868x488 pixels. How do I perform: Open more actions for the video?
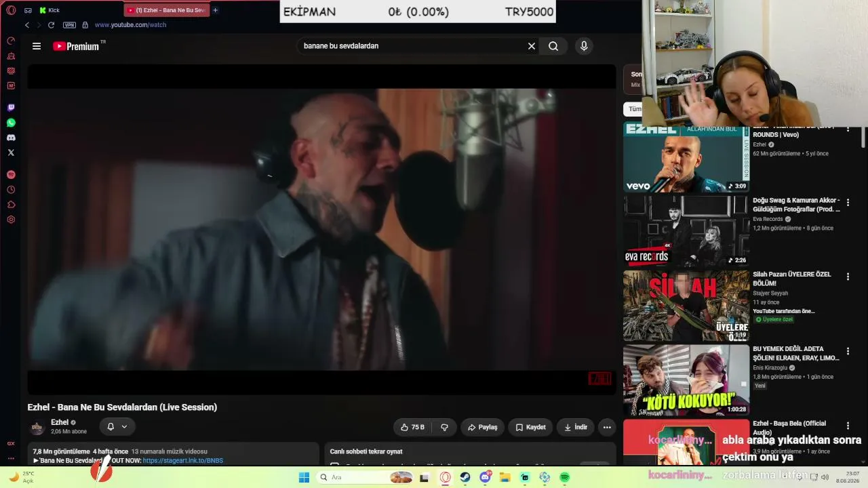[607, 427]
